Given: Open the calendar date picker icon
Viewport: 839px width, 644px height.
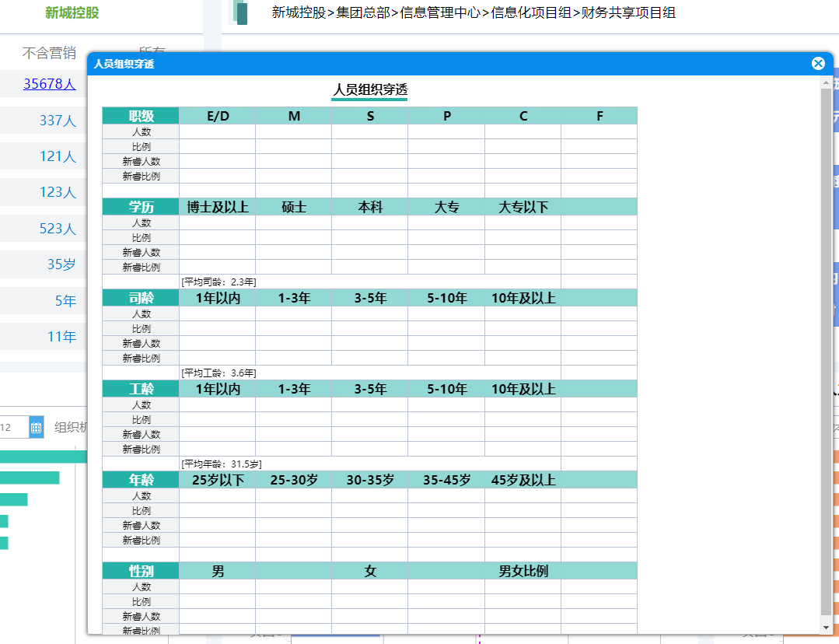Looking at the screenshot, I should coord(37,427).
